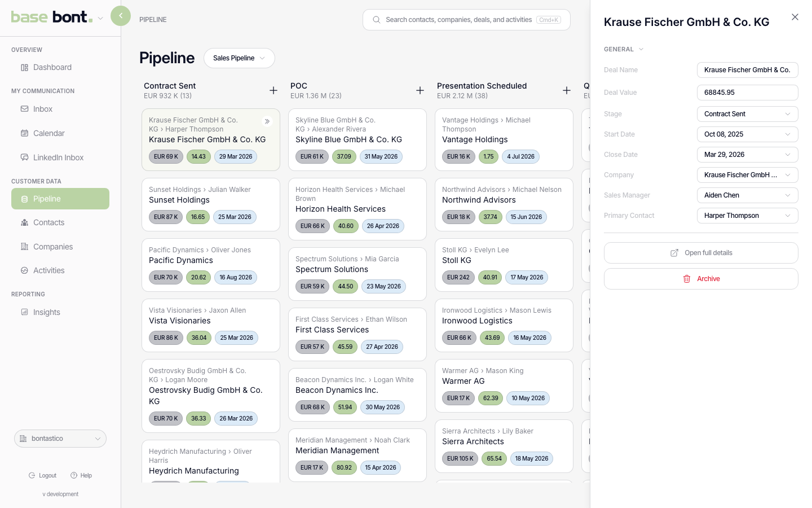
Task: Click the EUR 105 K value tag
Action: (460, 458)
